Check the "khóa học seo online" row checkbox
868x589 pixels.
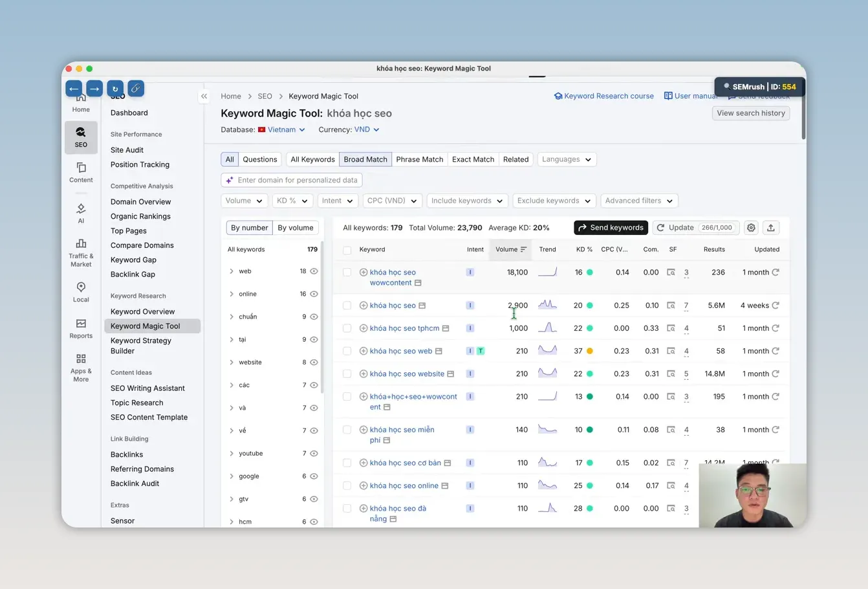[347, 485]
